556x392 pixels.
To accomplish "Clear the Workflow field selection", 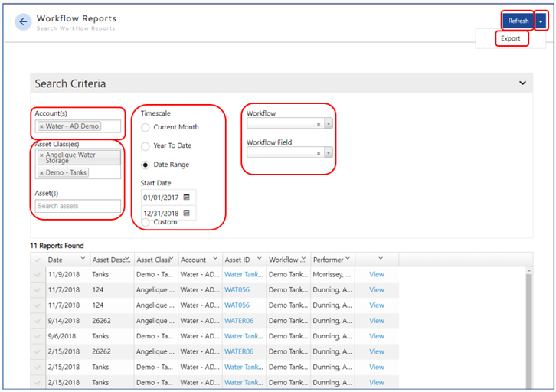I will click(319, 124).
